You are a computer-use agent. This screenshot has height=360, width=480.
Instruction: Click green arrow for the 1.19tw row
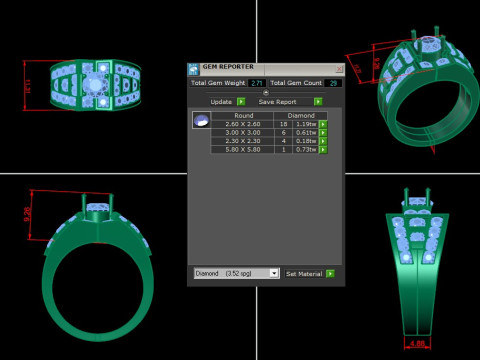click(323, 124)
